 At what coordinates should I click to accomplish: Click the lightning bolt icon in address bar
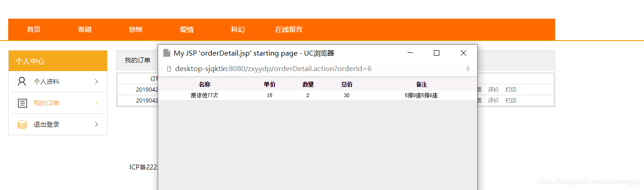tap(468, 69)
